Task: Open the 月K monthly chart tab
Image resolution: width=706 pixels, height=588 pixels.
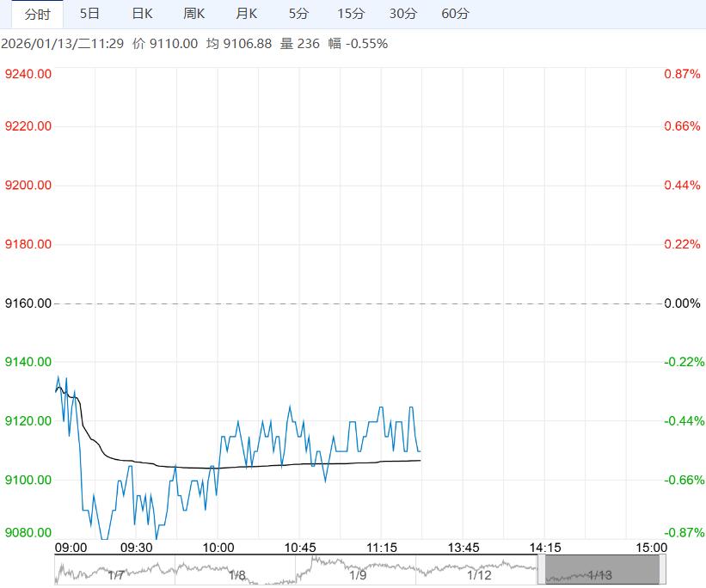Action: pyautogui.click(x=247, y=14)
